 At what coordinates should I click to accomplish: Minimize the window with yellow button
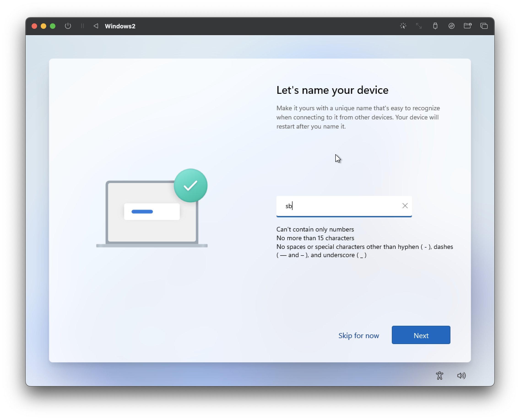43,26
